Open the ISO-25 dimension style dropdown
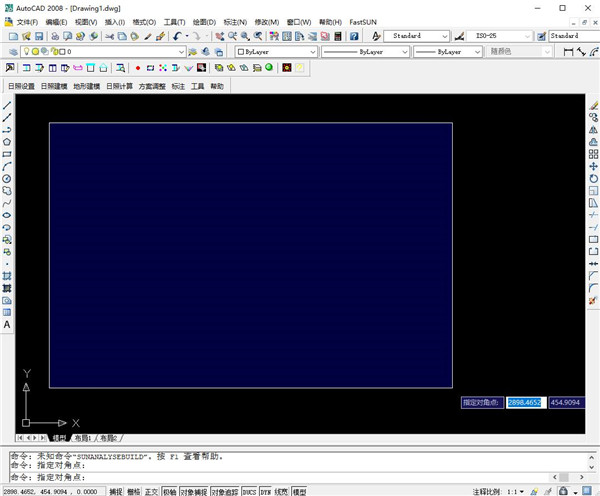600x496 pixels. 528,36
